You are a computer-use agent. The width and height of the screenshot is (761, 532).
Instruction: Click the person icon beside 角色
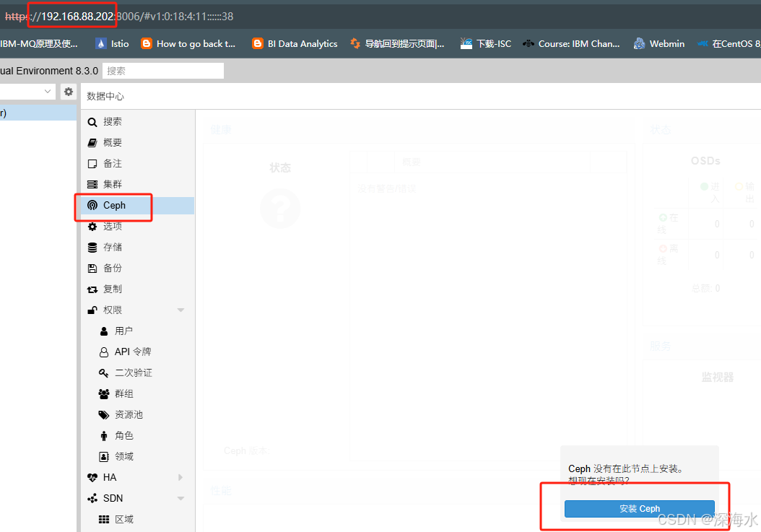(104, 436)
